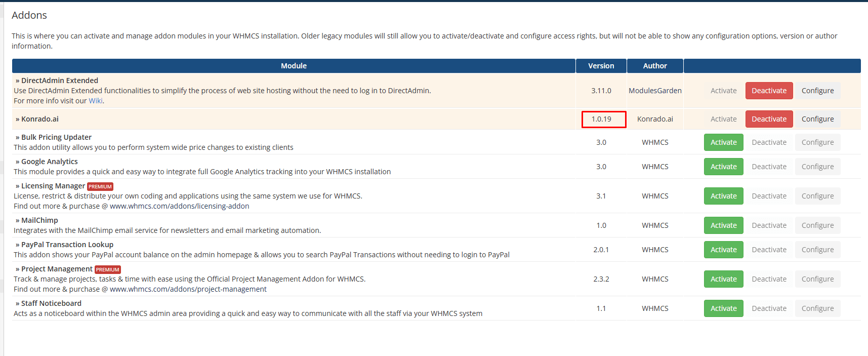Click the version 3.11.0 cell

pos(601,91)
